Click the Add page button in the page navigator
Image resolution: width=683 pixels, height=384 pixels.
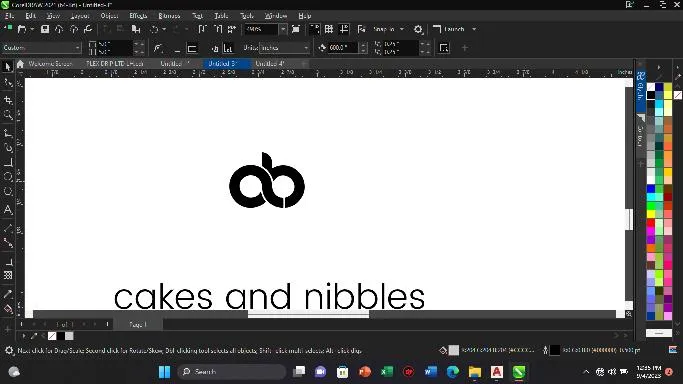(107, 324)
